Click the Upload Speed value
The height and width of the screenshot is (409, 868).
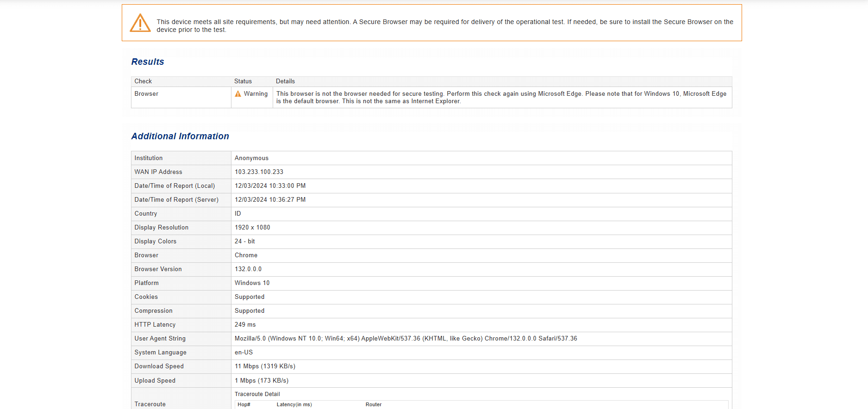click(x=262, y=381)
